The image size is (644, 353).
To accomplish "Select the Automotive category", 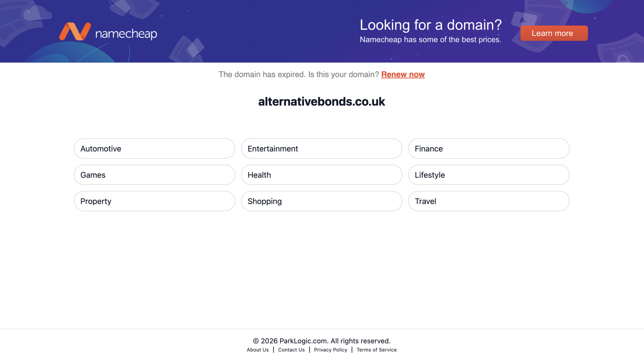I will pyautogui.click(x=154, y=148).
